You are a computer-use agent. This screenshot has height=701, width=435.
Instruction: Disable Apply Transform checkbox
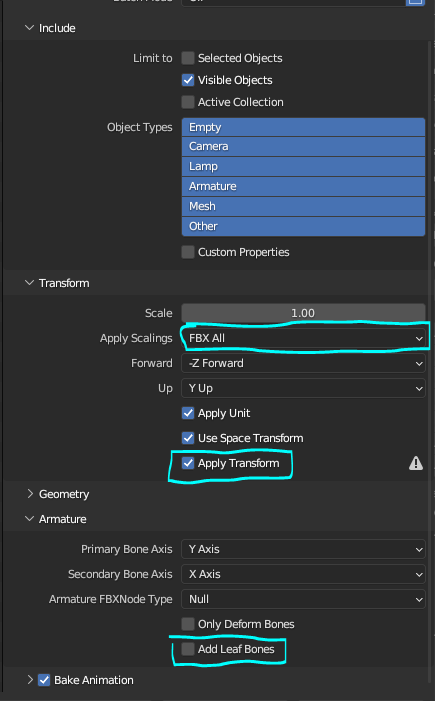click(188, 463)
